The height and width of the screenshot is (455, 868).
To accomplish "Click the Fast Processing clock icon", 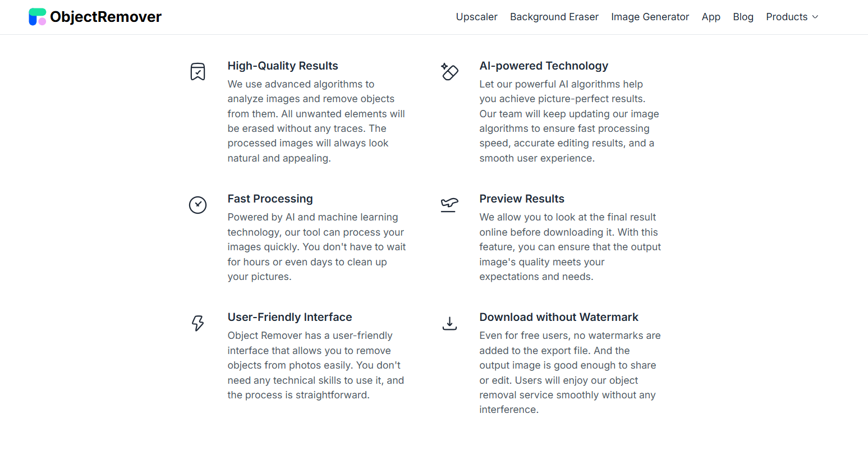I will click(198, 205).
